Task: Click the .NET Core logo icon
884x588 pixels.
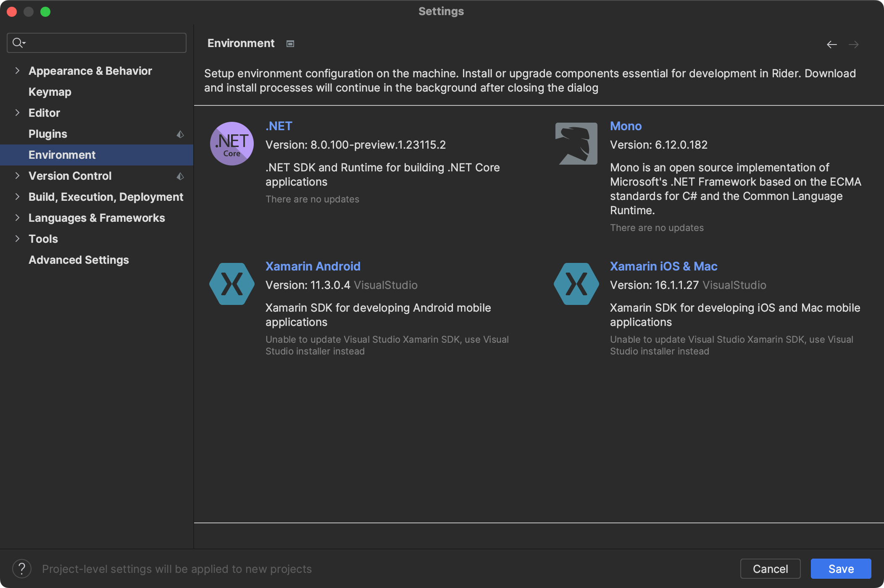Action: 232,144
